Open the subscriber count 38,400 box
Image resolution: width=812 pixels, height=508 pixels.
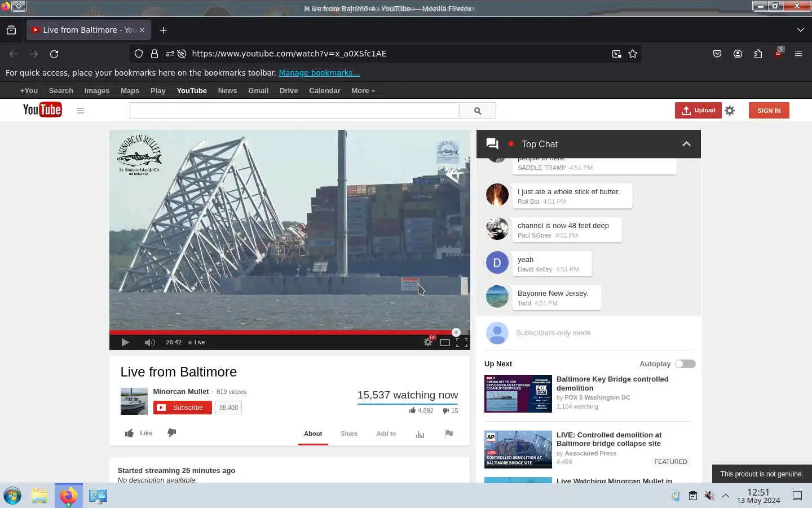tap(228, 408)
